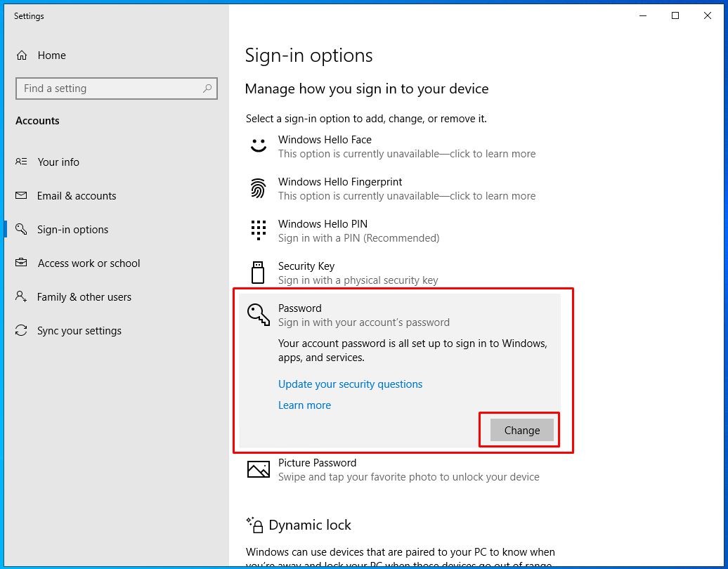Expand the Picture Password option

click(400, 469)
